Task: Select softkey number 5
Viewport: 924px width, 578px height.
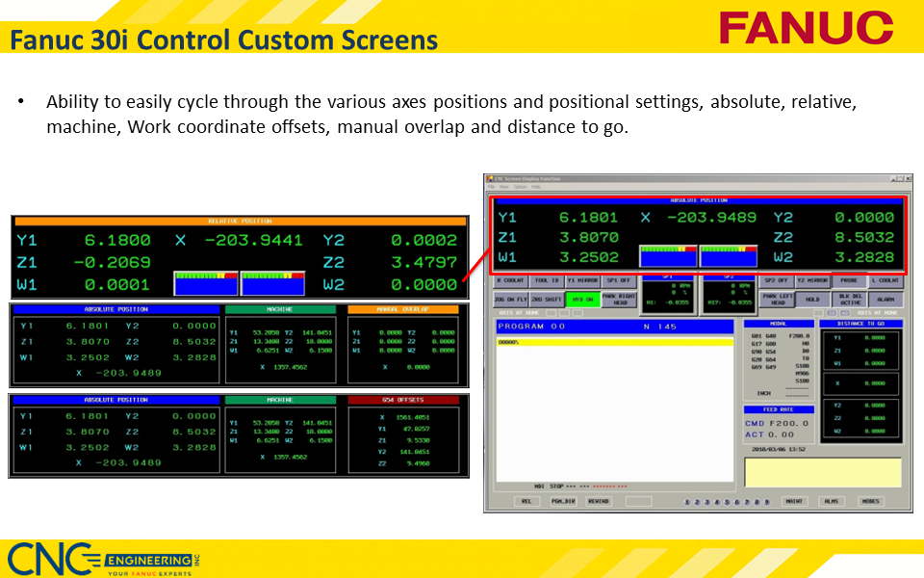Action: click(x=727, y=501)
